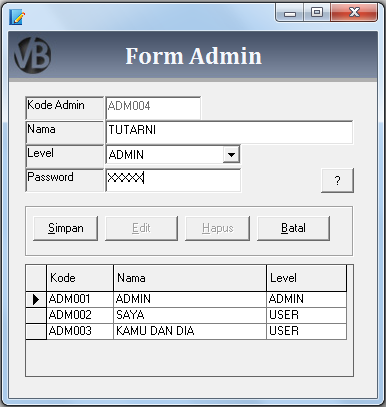
Task: Select the row indicator arrow for ADM001
Action: (36, 299)
